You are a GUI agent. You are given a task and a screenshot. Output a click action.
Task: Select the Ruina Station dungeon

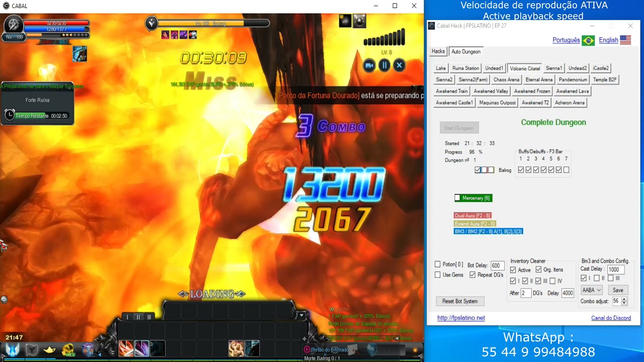pyautogui.click(x=465, y=68)
